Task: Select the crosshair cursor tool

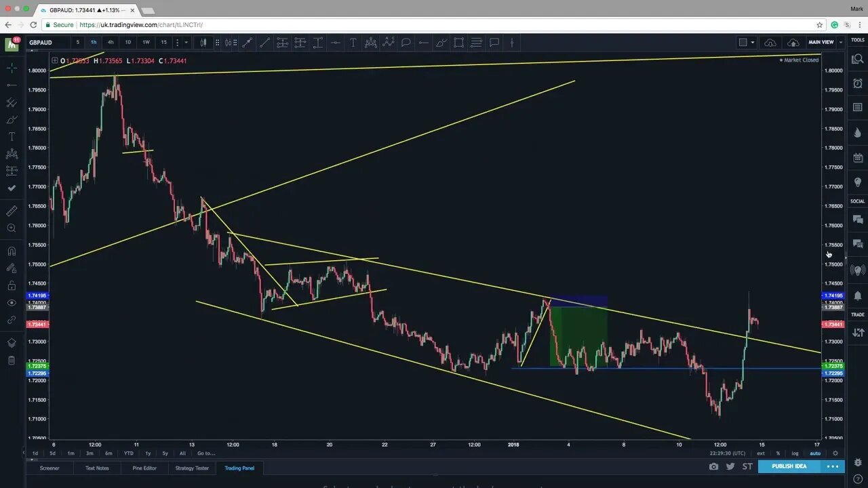Action: coord(12,68)
